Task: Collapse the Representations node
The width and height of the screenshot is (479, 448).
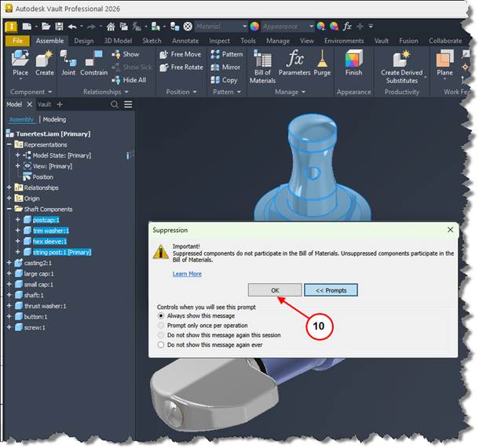Action: coord(9,144)
